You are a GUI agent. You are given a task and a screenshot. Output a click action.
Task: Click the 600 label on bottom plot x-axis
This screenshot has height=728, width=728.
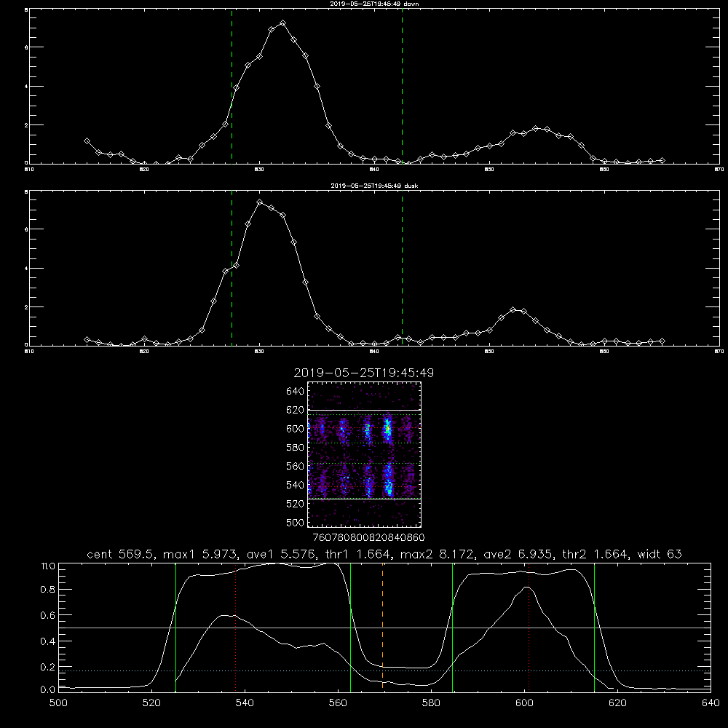524,703
